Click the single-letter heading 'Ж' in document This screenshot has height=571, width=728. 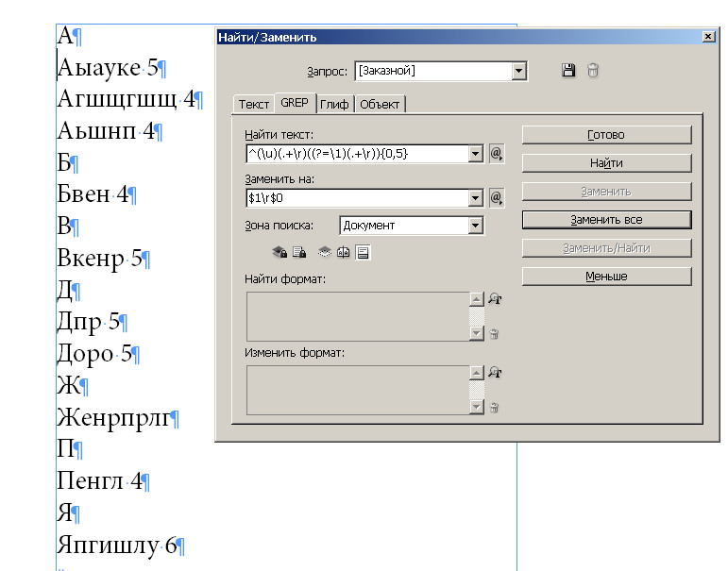pyautogui.click(x=72, y=385)
